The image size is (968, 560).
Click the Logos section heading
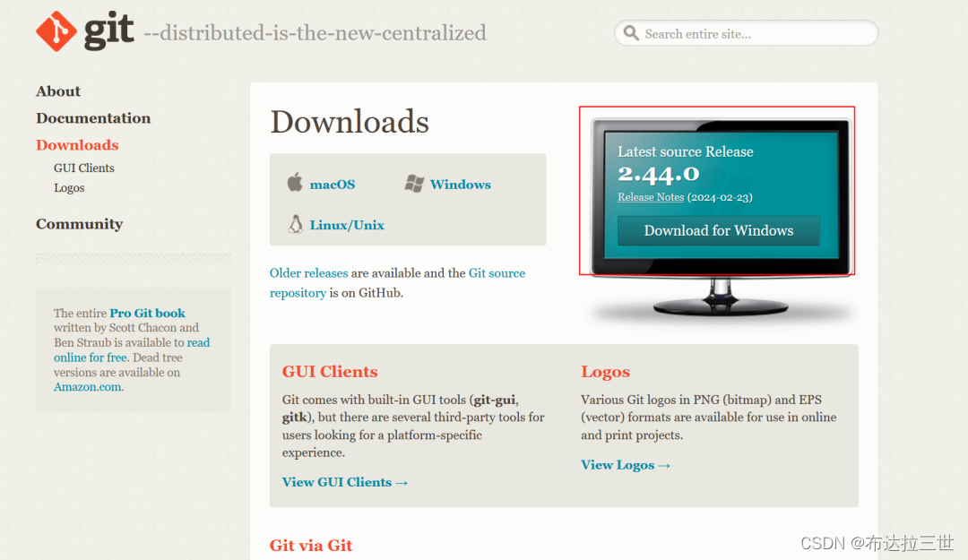coord(605,372)
